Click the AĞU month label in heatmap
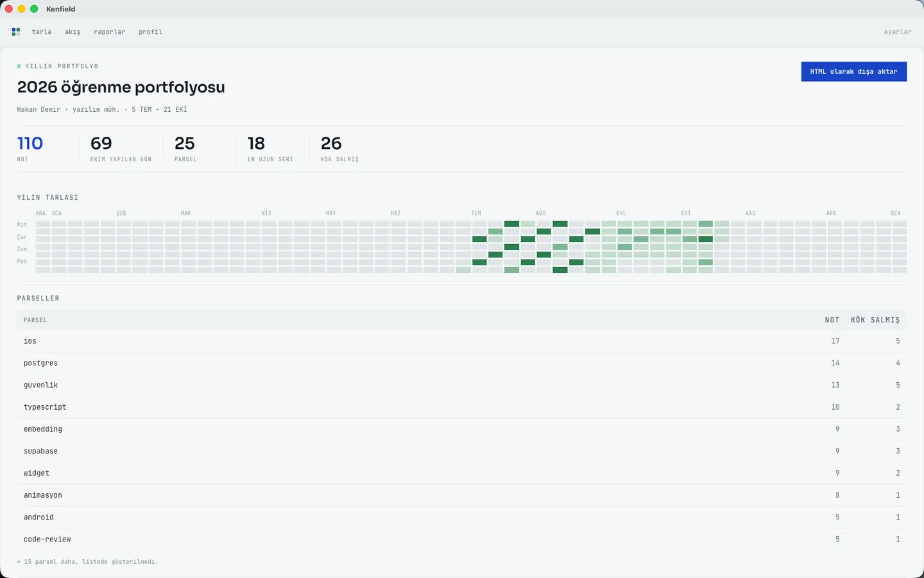This screenshot has width=924, height=578. point(541,213)
